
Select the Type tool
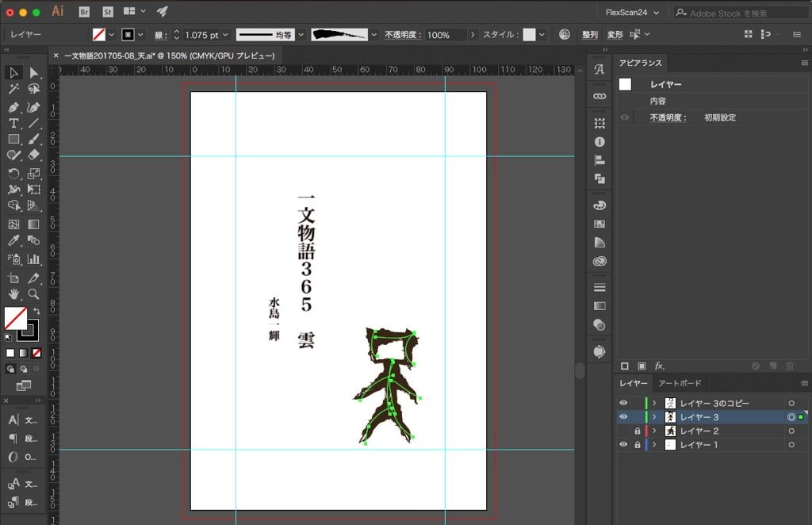pos(13,123)
